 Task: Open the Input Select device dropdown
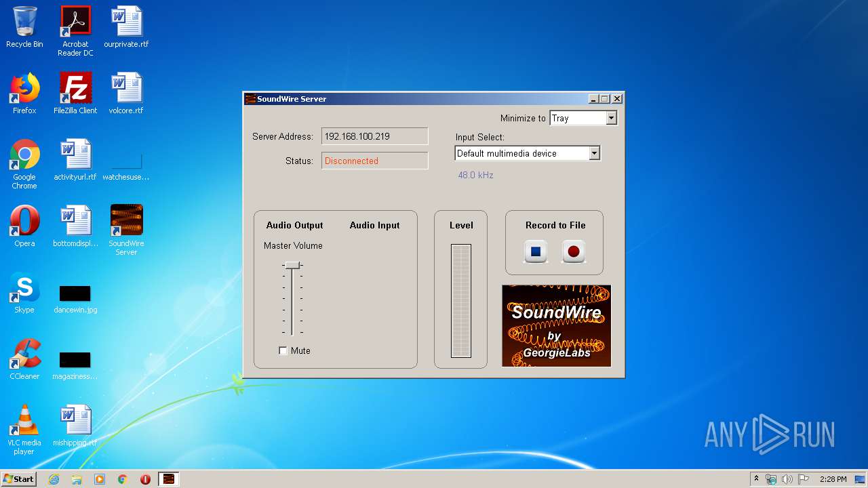tap(594, 153)
